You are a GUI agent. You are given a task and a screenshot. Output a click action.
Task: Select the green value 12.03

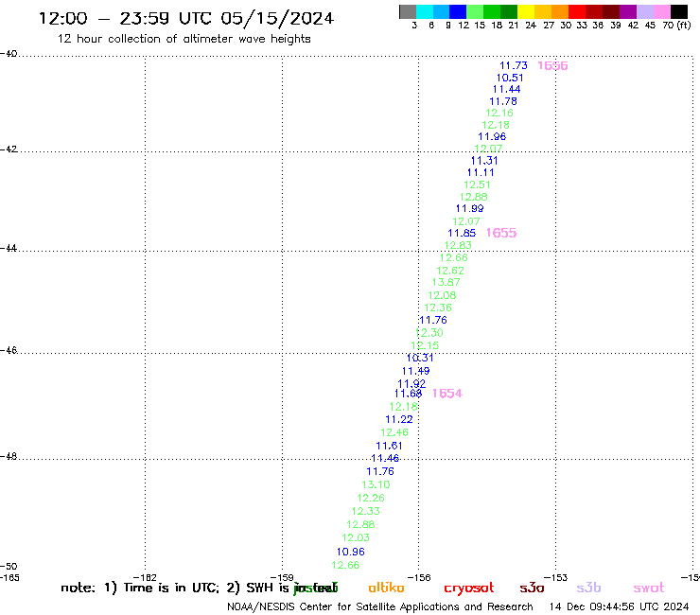click(x=356, y=537)
